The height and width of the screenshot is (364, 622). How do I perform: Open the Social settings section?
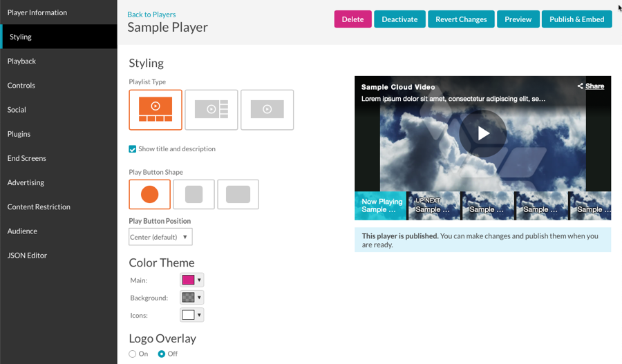(59, 109)
